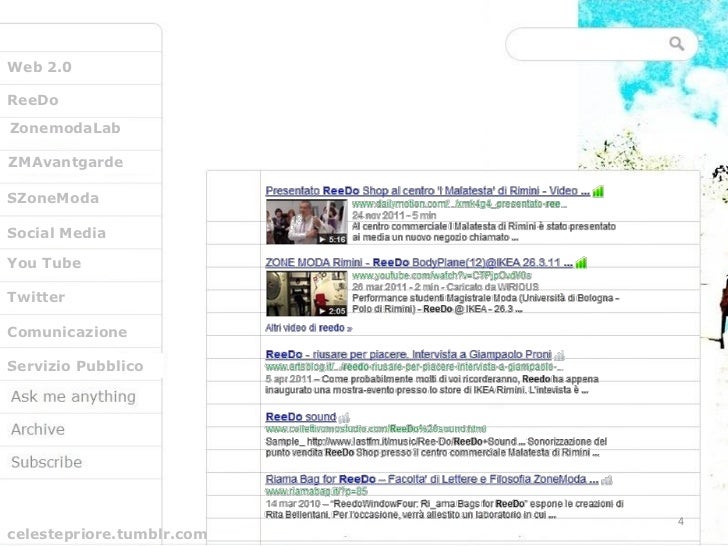Focus the search input field
Screen dimensions: 728x546
click(601, 44)
